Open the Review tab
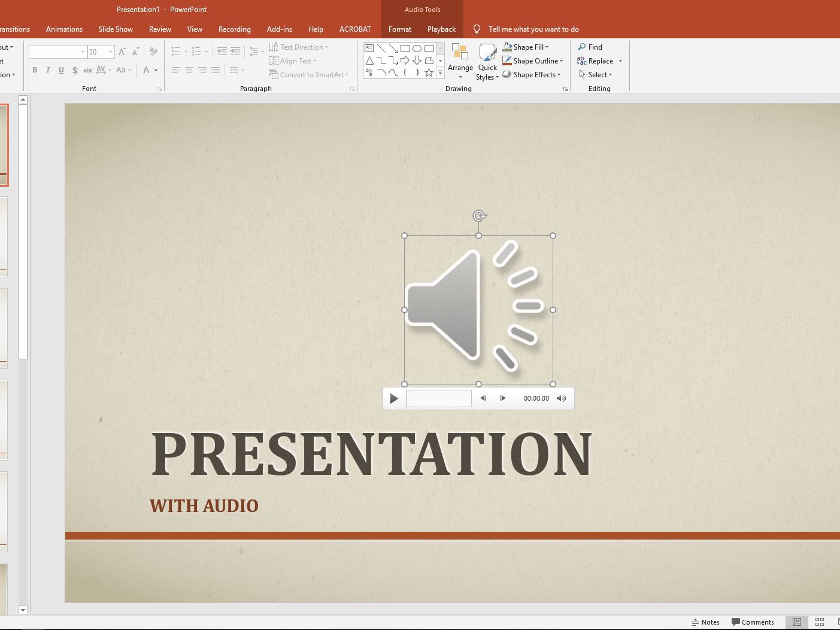The height and width of the screenshot is (630, 840). point(160,29)
